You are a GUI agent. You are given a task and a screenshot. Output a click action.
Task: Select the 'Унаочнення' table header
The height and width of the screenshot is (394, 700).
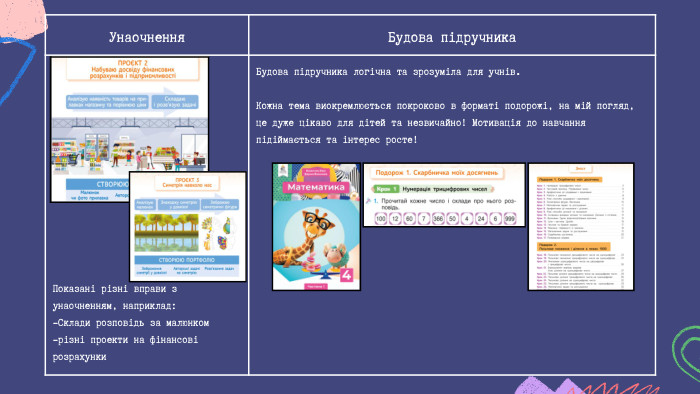coord(147,37)
